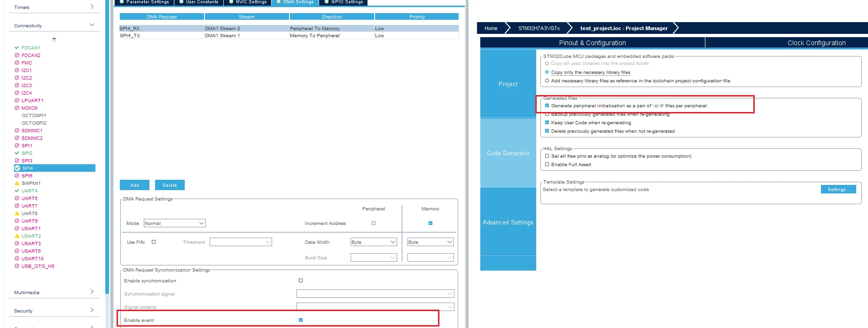Click the check icon on selected SPI4 row

pos(17,168)
